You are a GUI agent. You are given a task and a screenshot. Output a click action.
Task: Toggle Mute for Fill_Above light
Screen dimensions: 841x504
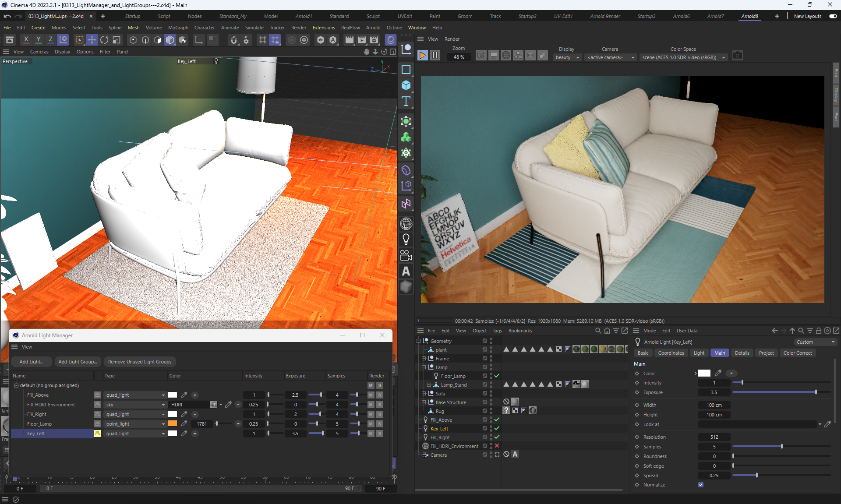(x=371, y=395)
